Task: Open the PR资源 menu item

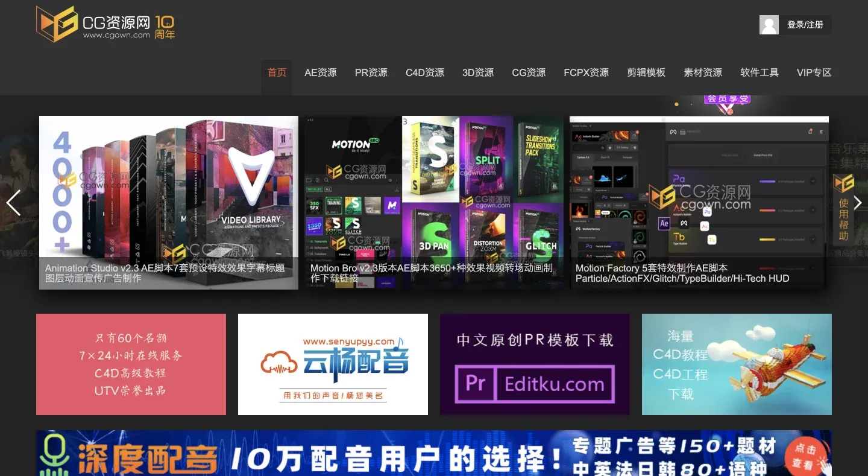Action: 371,72
